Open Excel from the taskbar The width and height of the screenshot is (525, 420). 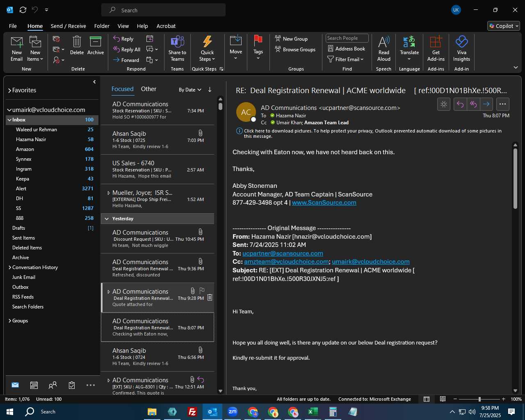click(313, 412)
